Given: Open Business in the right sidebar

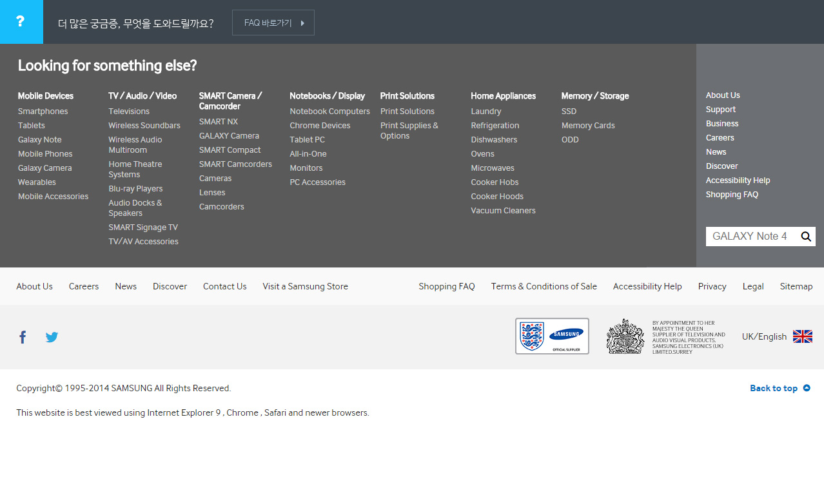Looking at the screenshot, I should [722, 124].
